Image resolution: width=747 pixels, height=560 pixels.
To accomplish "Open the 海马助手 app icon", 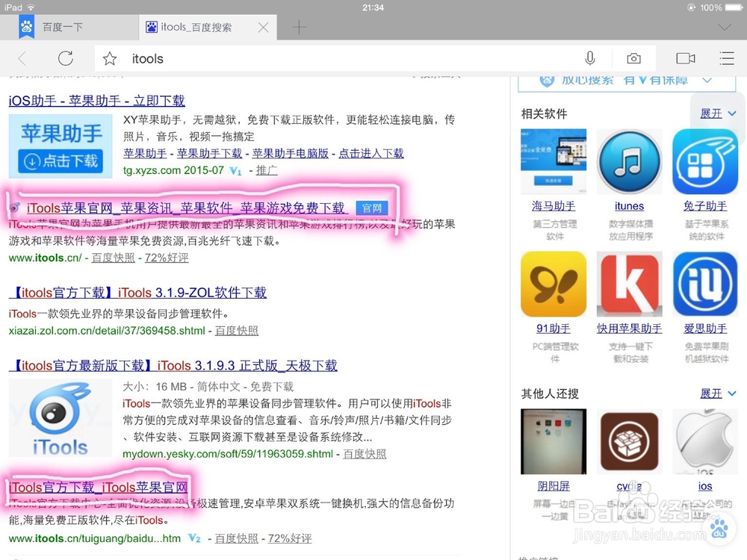I will tap(554, 161).
